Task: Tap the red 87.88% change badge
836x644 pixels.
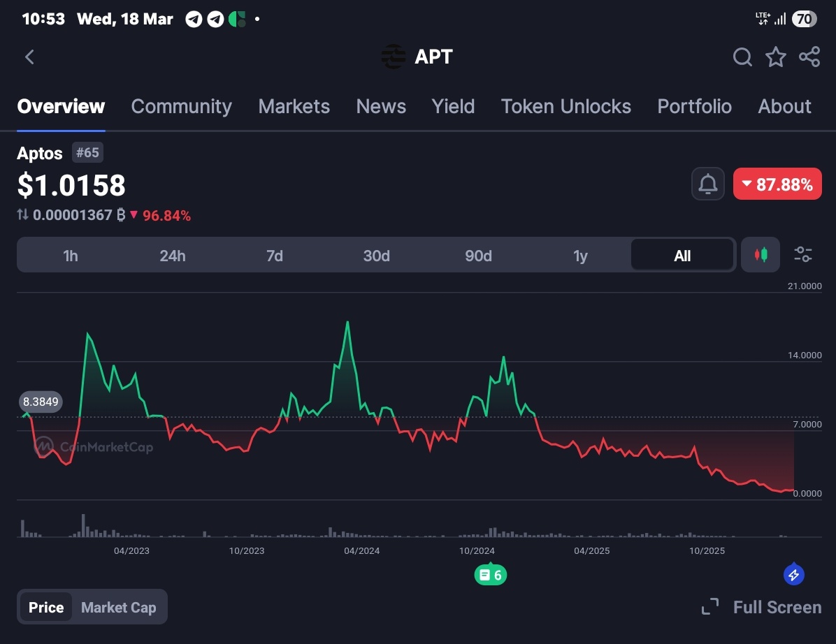Action: pyautogui.click(x=777, y=184)
